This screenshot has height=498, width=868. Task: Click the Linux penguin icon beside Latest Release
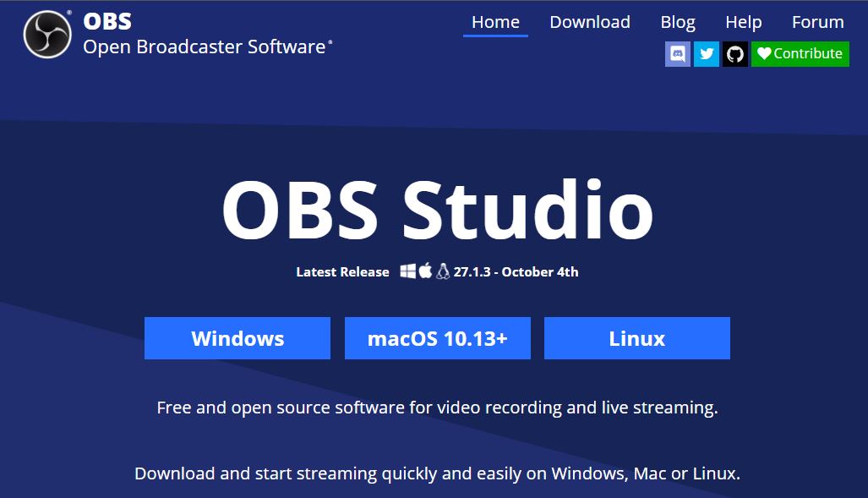[x=443, y=271]
